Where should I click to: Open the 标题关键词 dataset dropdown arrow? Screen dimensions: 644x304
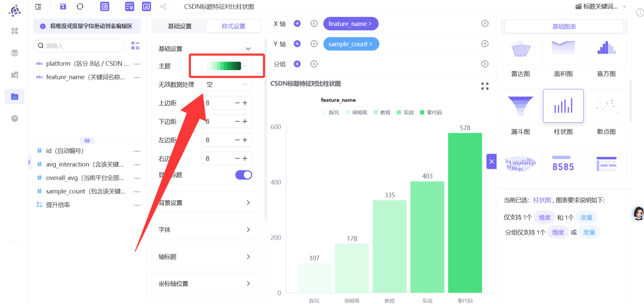pos(624,7)
